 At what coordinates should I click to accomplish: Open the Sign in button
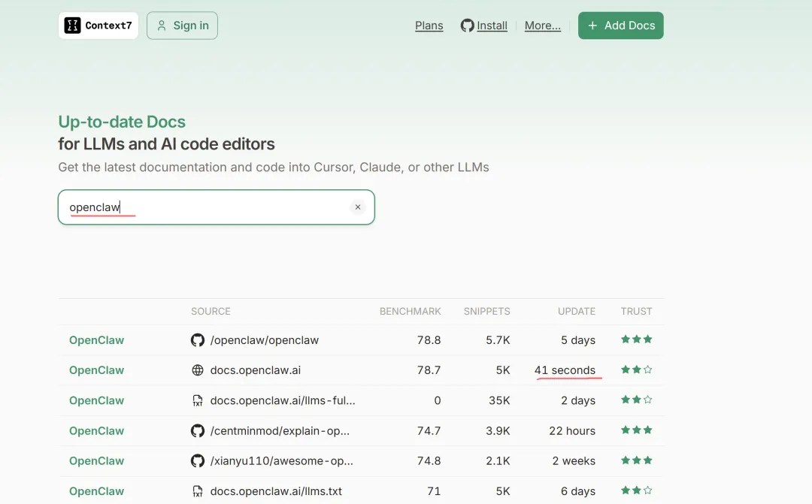[182, 26]
